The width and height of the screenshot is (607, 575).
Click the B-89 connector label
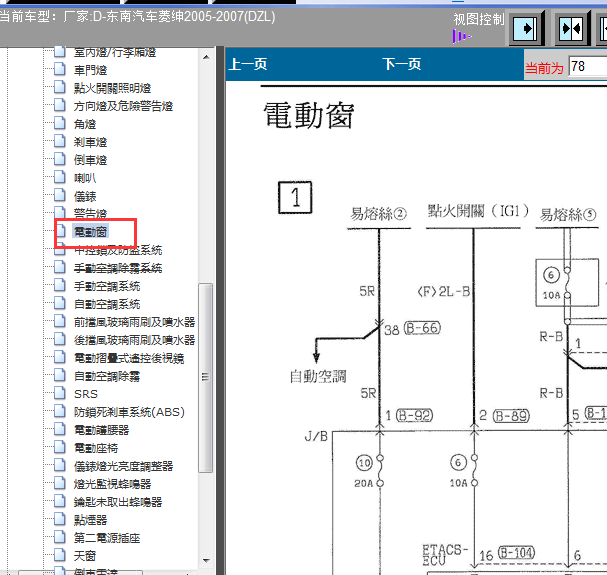(x=511, y=416)
